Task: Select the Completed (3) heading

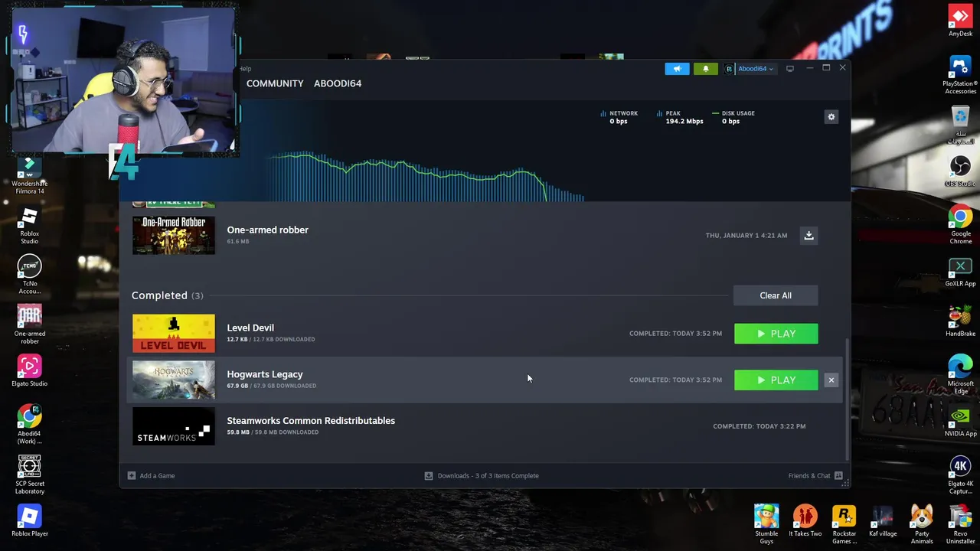Action: [167, 295]
